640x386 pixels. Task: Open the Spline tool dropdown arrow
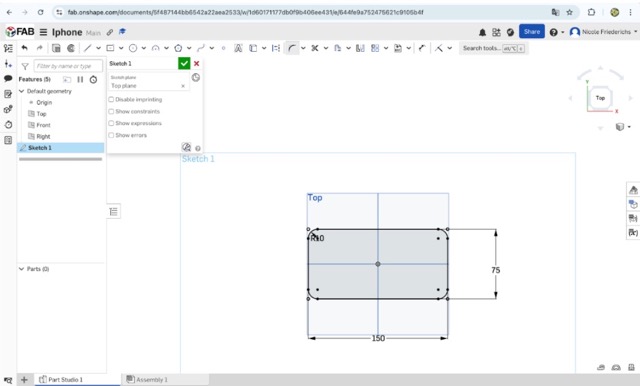click(x=211, y=48)
